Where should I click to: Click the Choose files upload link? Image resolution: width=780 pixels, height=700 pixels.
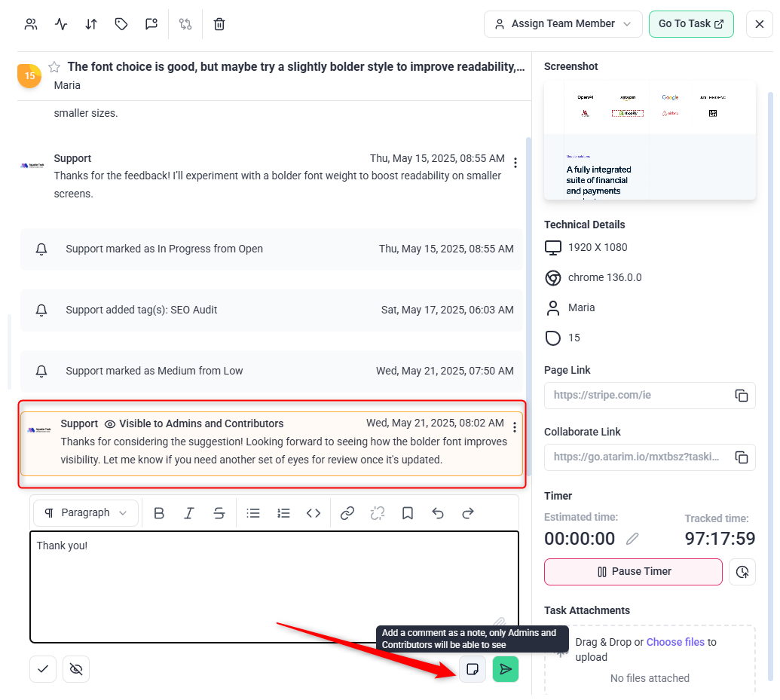pos(675,642)
